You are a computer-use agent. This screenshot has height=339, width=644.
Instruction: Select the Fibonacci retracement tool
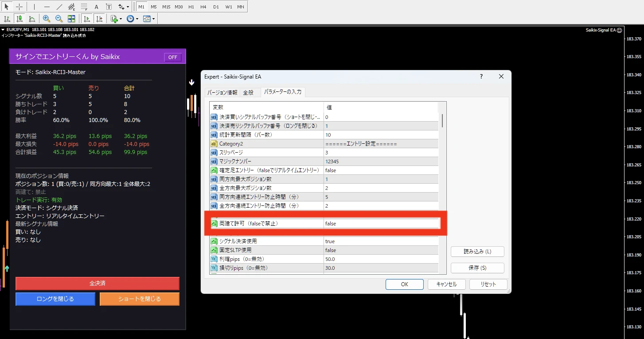pyautogui.click(x=83, y=7)
